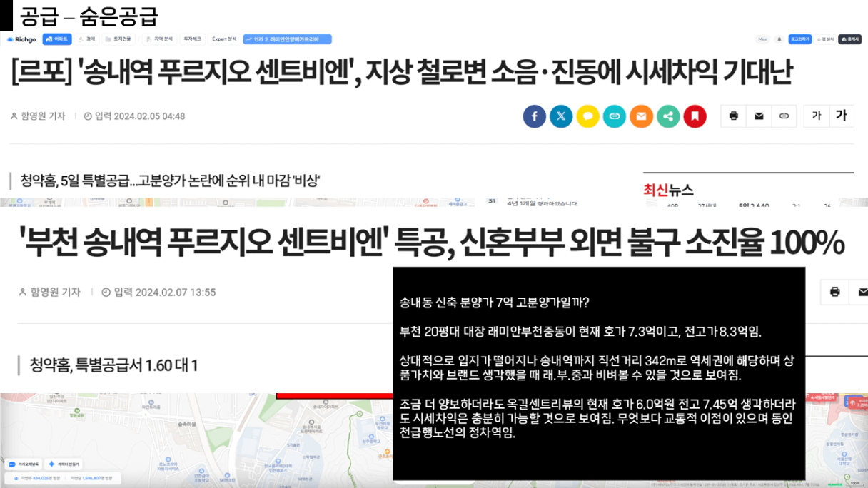Increase font size with large 가

(841, 116)
